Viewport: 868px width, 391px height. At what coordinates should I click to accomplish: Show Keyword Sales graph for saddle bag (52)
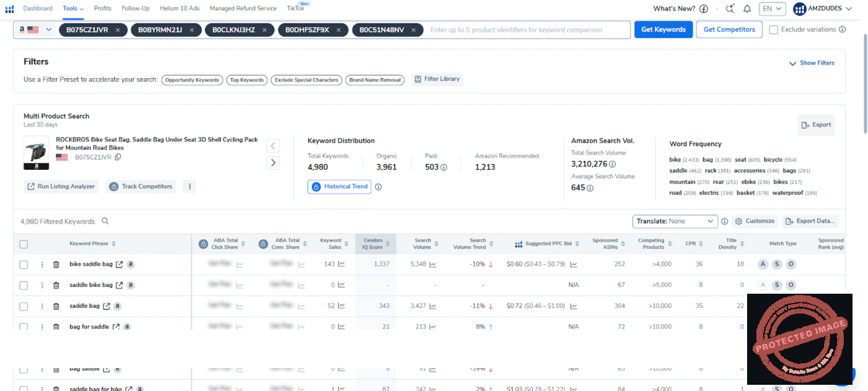(x=342, y=306)
